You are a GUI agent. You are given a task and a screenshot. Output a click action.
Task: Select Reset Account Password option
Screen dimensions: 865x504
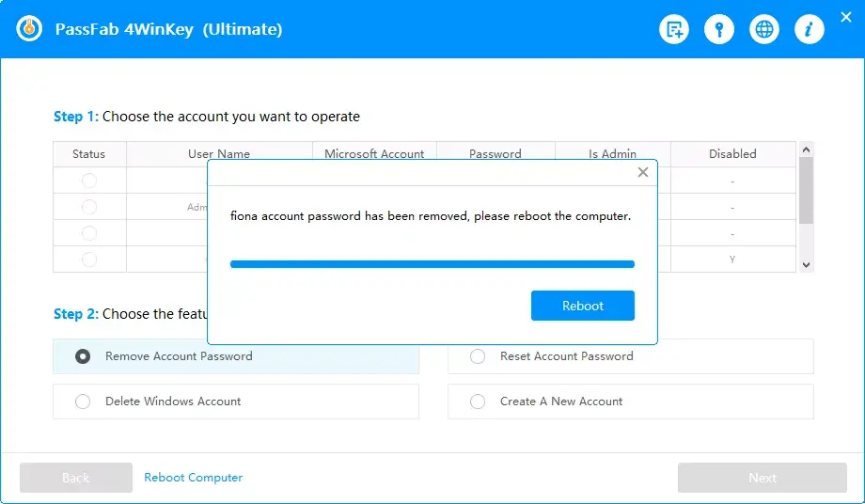478,356
